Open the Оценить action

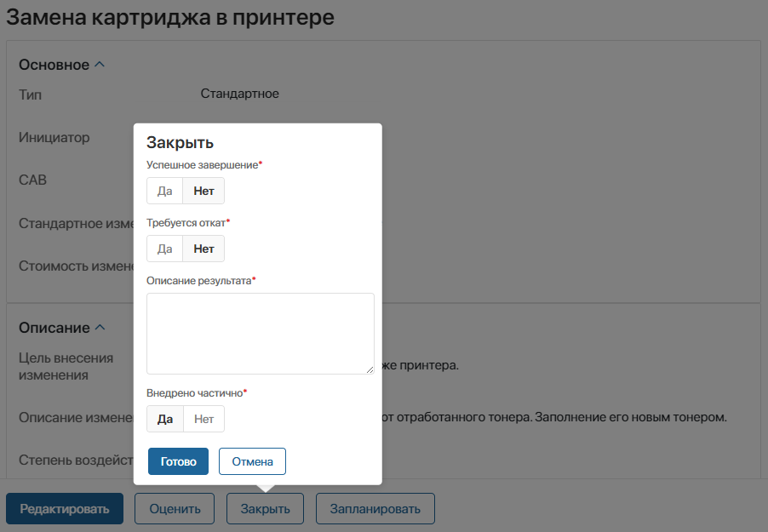pyautogui.click(x=175, y=508)
